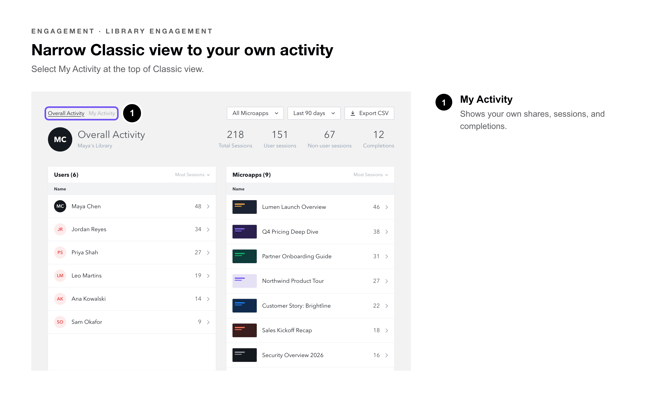Viewport: 670px width, 402px height.
Task: Click the 151 User sessions stat
Action: (x=280, y=139)
